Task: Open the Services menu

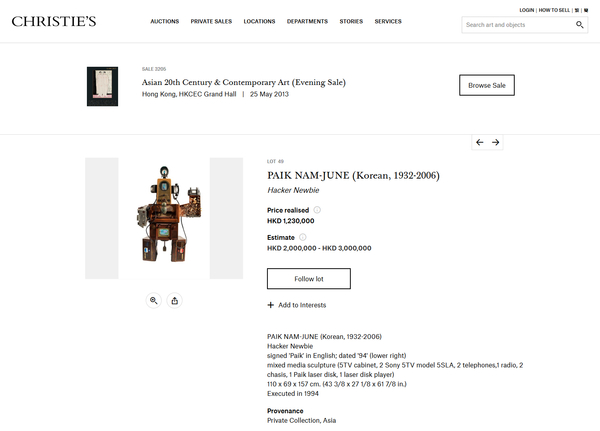Action: pos(388,21)
